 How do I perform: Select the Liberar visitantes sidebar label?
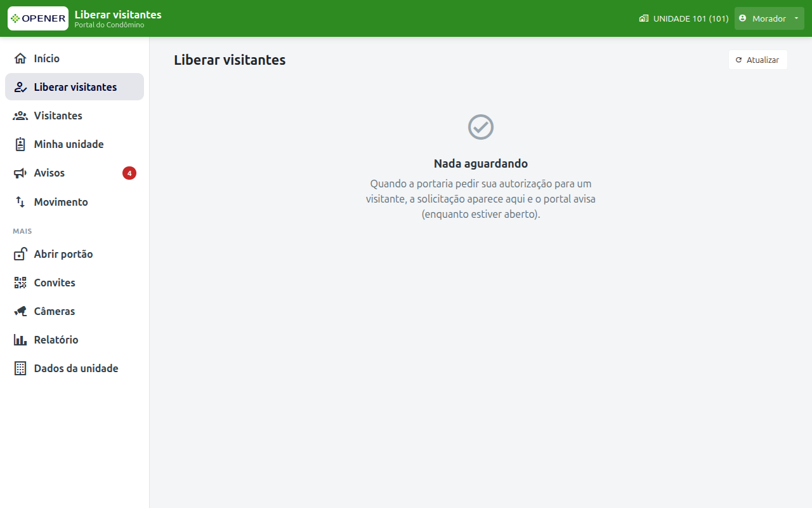75,87
